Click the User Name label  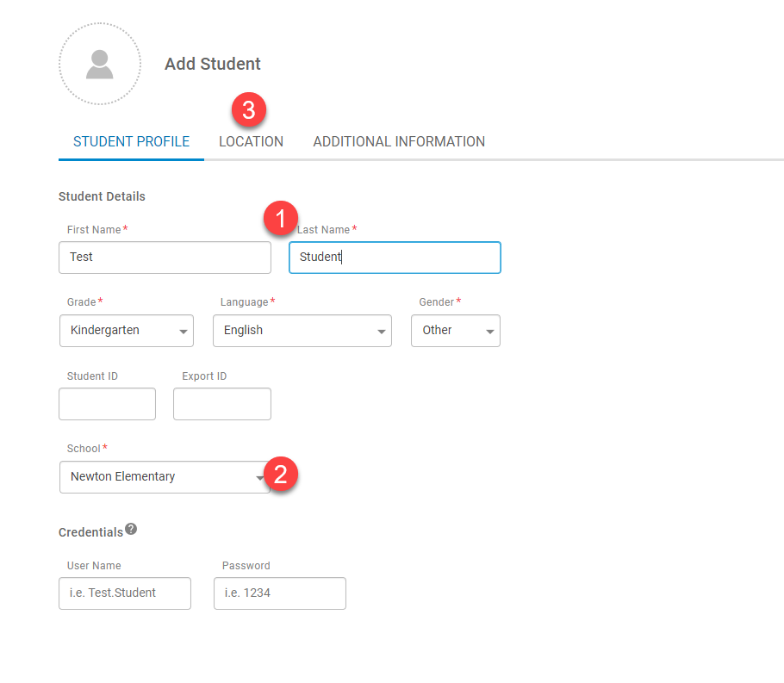(94, 566)
